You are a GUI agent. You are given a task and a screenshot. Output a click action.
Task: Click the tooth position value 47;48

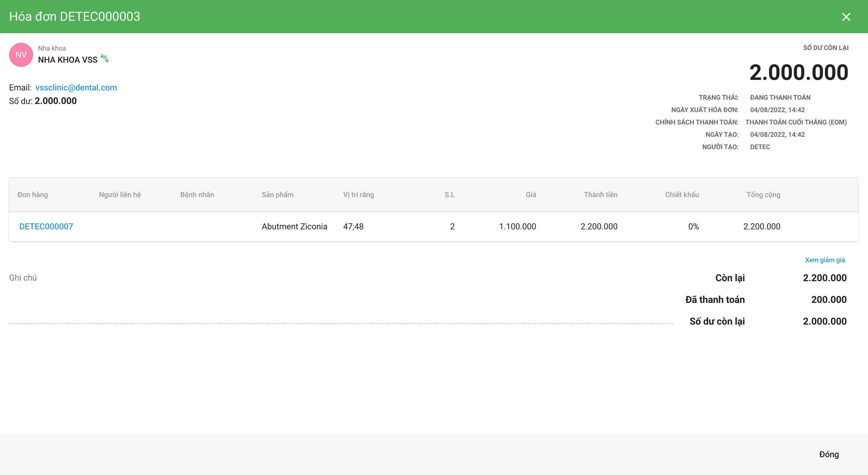353,227
